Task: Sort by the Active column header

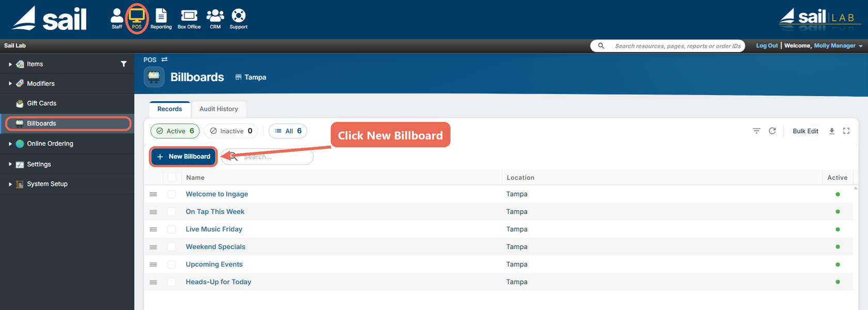Action: [x=837, y=178]
